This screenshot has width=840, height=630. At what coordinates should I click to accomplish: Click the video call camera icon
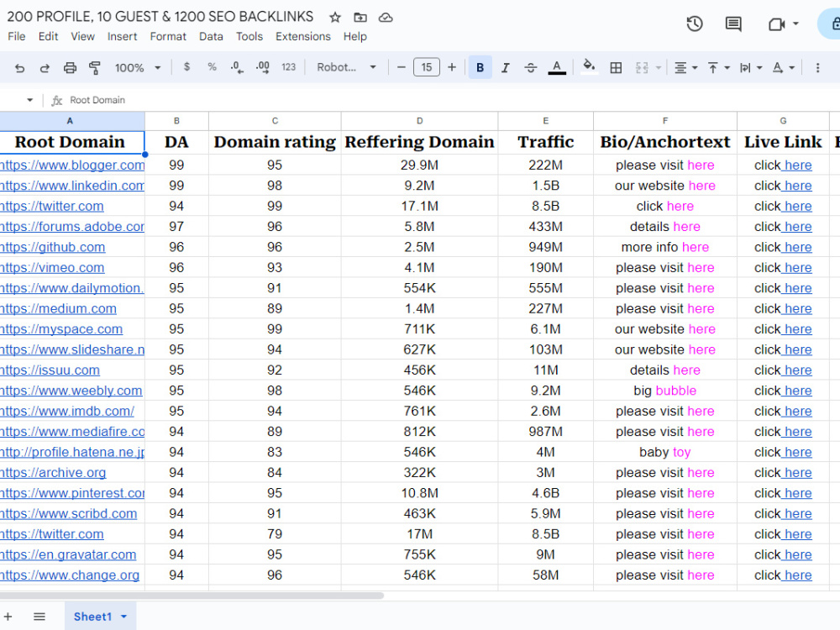click(x=776, y=24)
